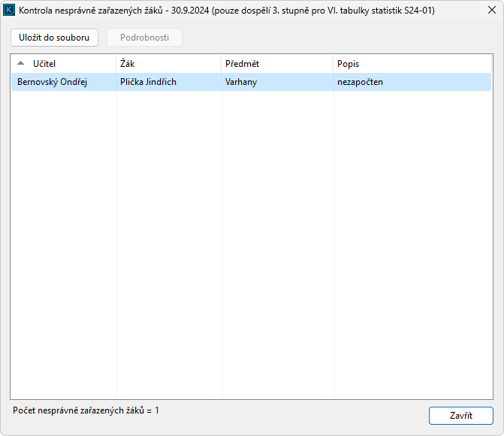Click the sort arrow in Učitel column
The image size is (504, 436).
click(x=20, y=64)
